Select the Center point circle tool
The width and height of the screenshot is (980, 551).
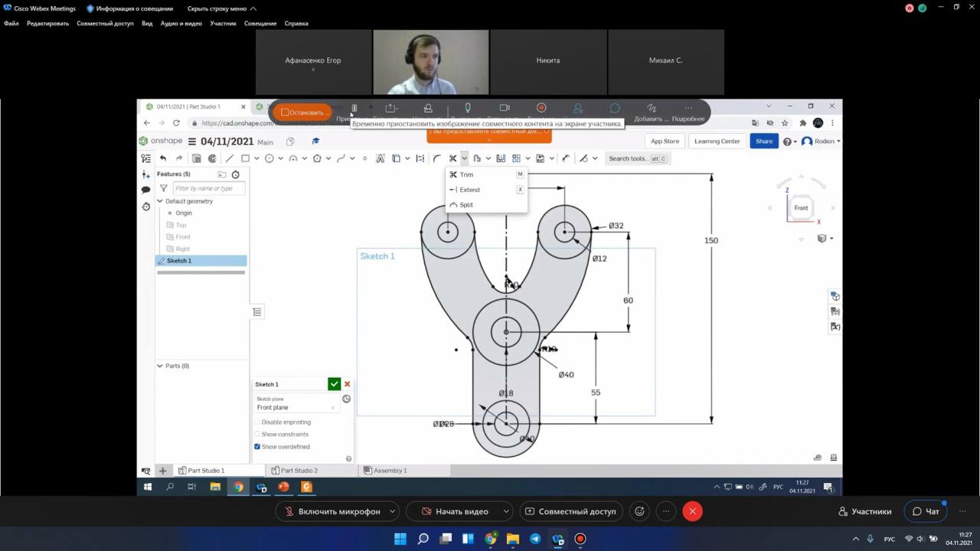point(269,158)
